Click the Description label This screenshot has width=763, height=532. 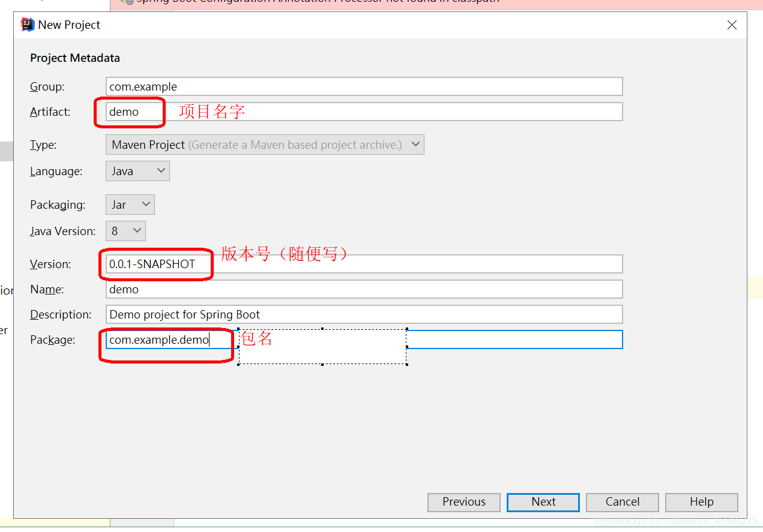61,315
